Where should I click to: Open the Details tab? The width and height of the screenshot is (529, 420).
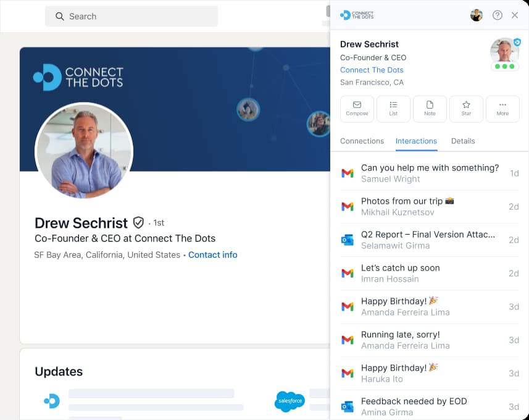point(463,141)
